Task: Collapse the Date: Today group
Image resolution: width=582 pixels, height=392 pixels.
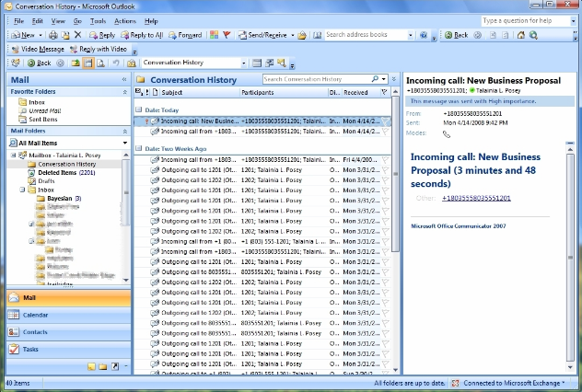Action: tap(139, 110)
